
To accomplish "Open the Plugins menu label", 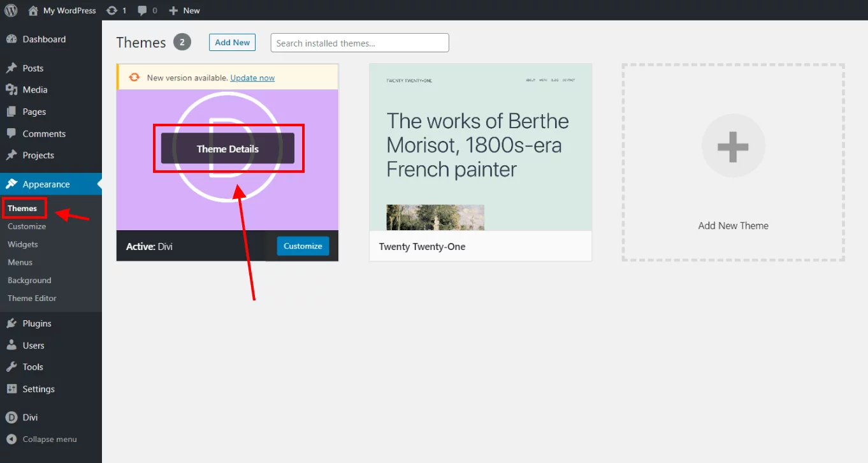I will [37, 323].
